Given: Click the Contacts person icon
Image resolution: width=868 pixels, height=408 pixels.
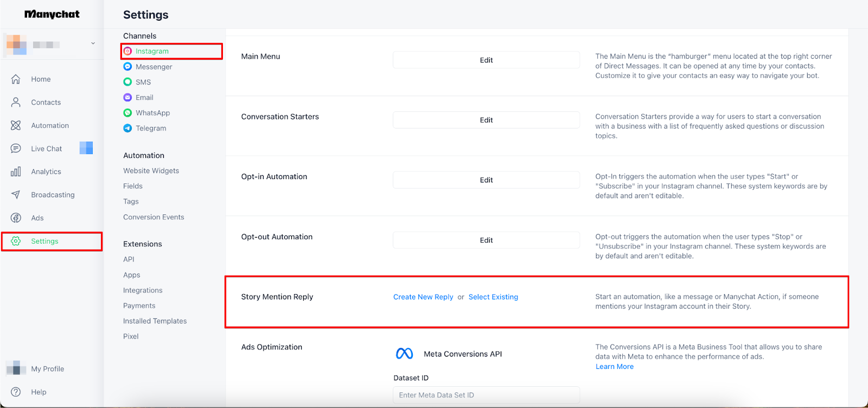Looking at the screenshot, I should 16,102.
